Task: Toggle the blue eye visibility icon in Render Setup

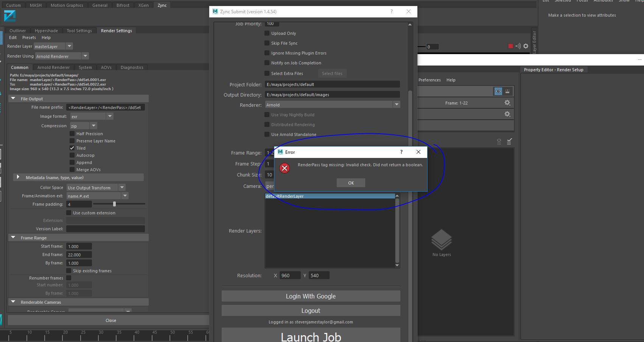Action: pyautogui.click(x=498, y=91)
